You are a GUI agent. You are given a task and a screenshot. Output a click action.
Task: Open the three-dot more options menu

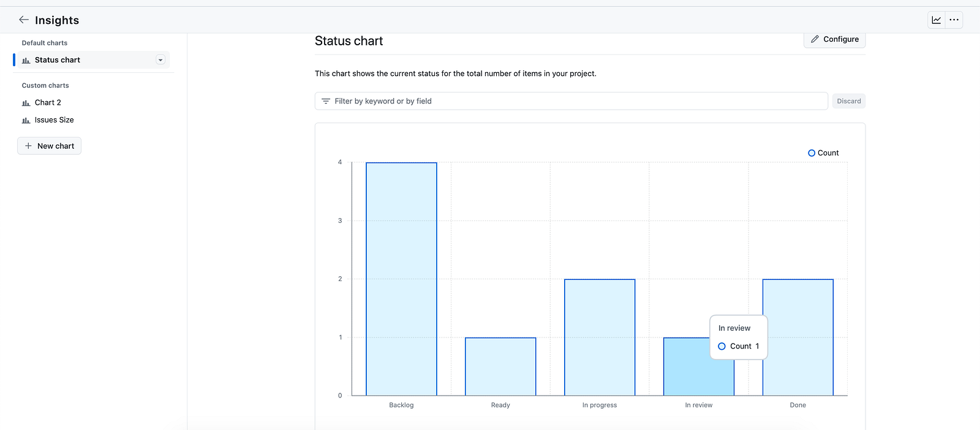point(954,20)
